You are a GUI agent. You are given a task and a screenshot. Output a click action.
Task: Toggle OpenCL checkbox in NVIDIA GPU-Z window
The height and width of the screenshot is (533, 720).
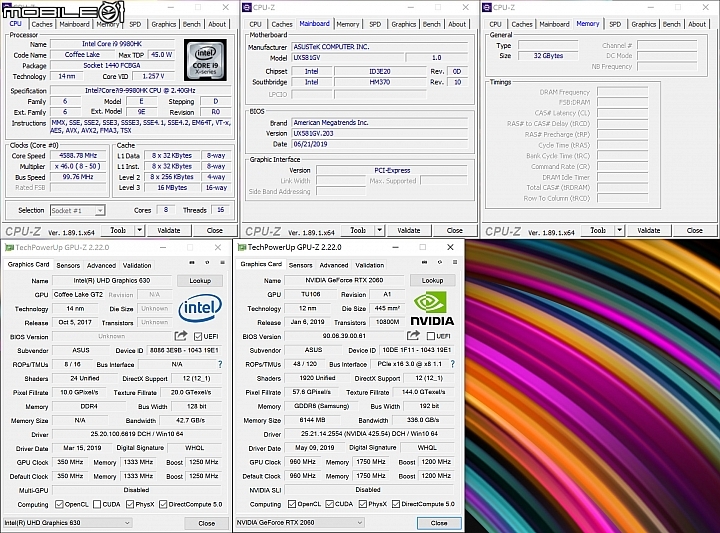point(292,504)
